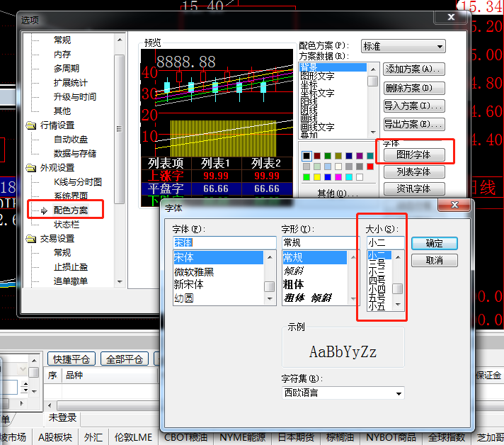Viewport: 504px width, 445px height.
Task: Switch to A股板块 tab
Action: coord(55,438)
